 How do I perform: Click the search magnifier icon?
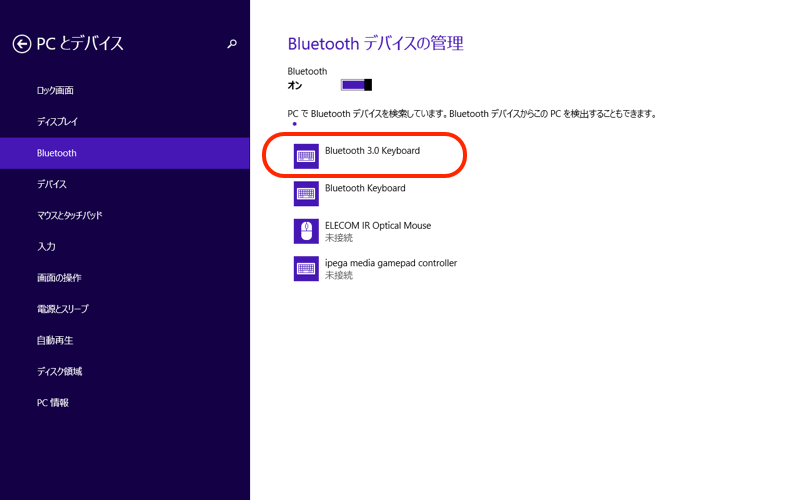coord(232,44)
